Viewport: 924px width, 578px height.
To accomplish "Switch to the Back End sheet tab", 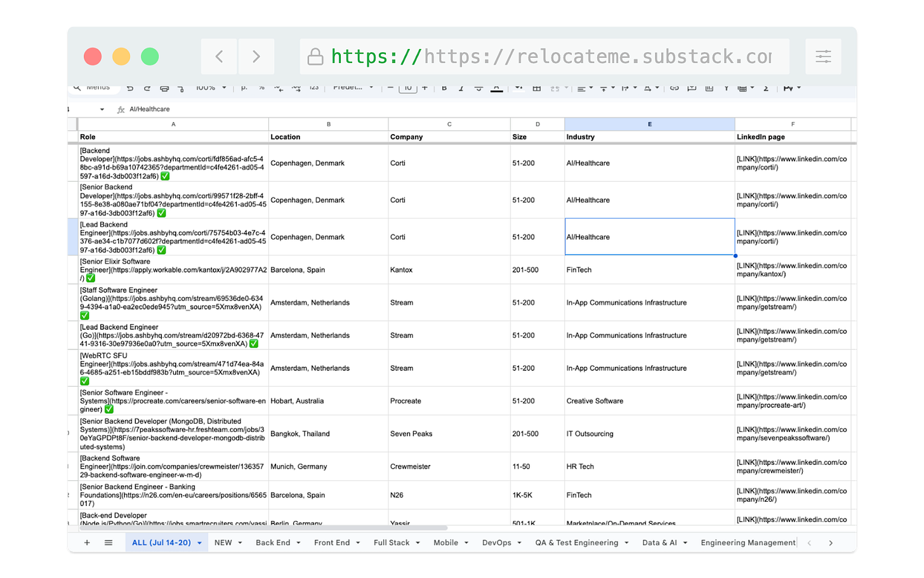I will [x=273, y=543].
